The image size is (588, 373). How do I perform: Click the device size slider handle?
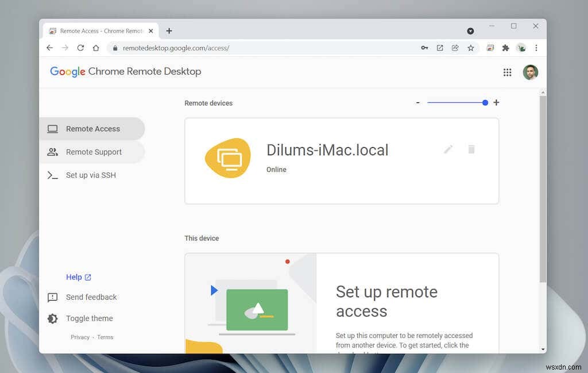(x=485, y=102)
